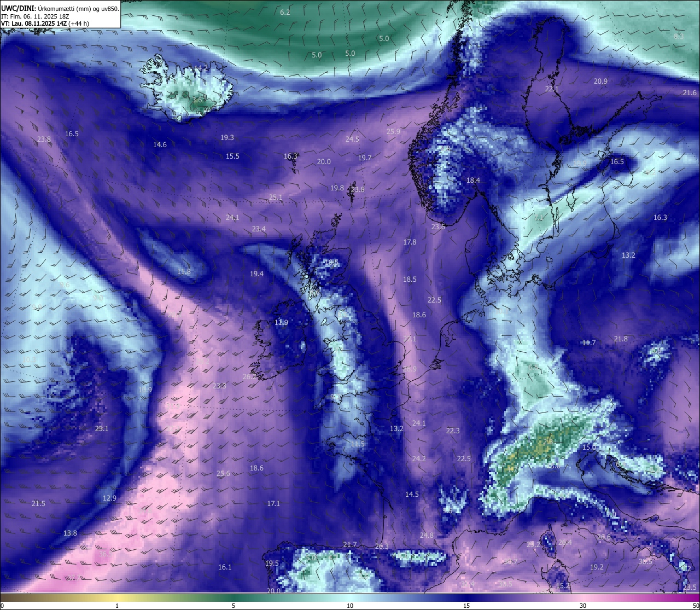Viewport: 700px width, 610px height.
Task: Click the '12.9' value on the map
Action: coord(109,498)
